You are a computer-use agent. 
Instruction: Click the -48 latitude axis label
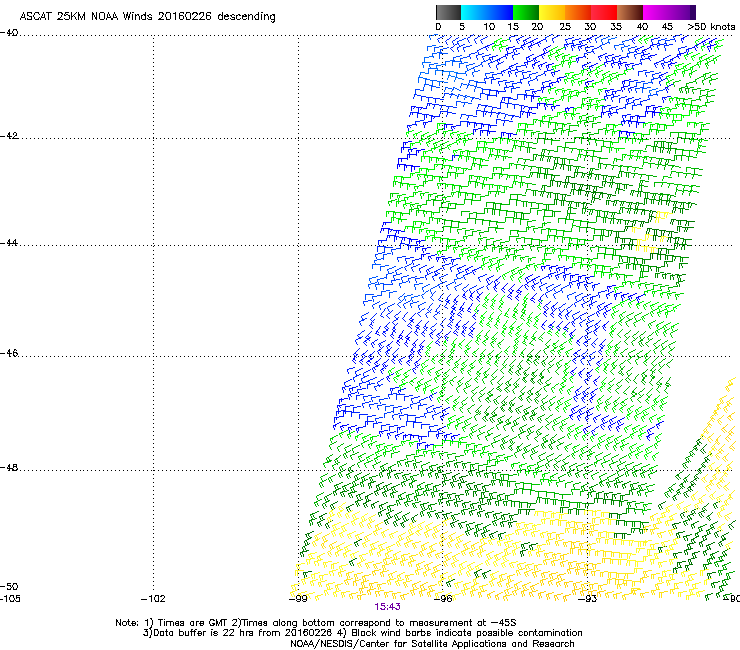pos(9,467)
